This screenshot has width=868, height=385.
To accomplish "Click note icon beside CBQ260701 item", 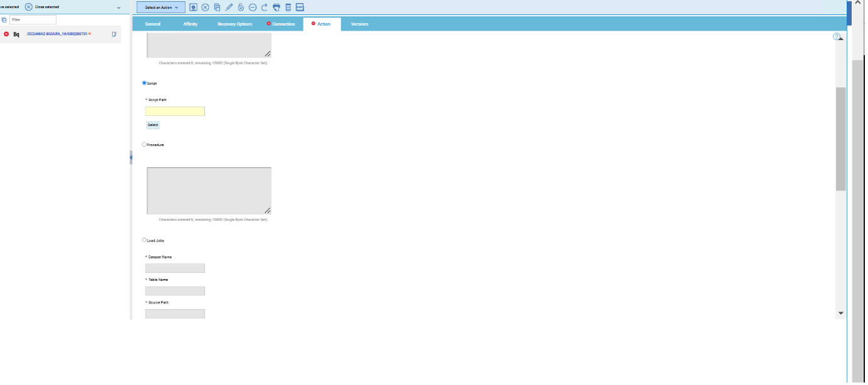I will click(114, 34).
